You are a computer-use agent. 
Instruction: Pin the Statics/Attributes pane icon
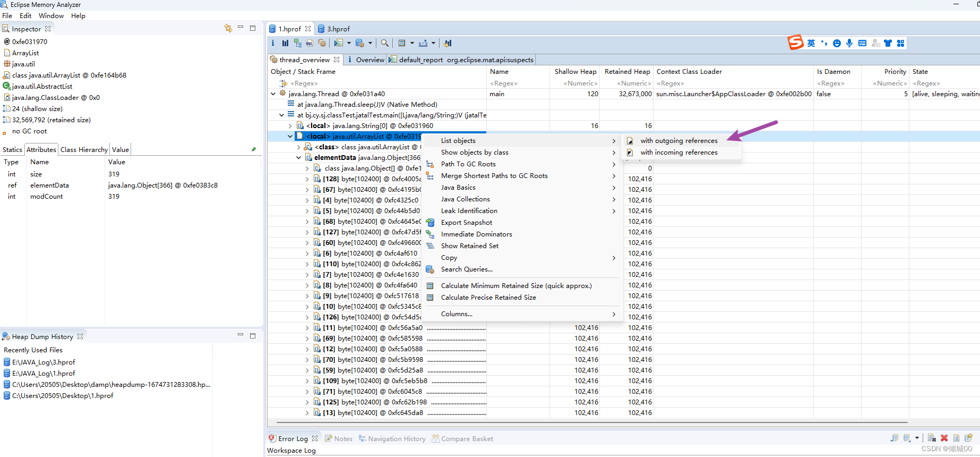click(x=254, y=149)
